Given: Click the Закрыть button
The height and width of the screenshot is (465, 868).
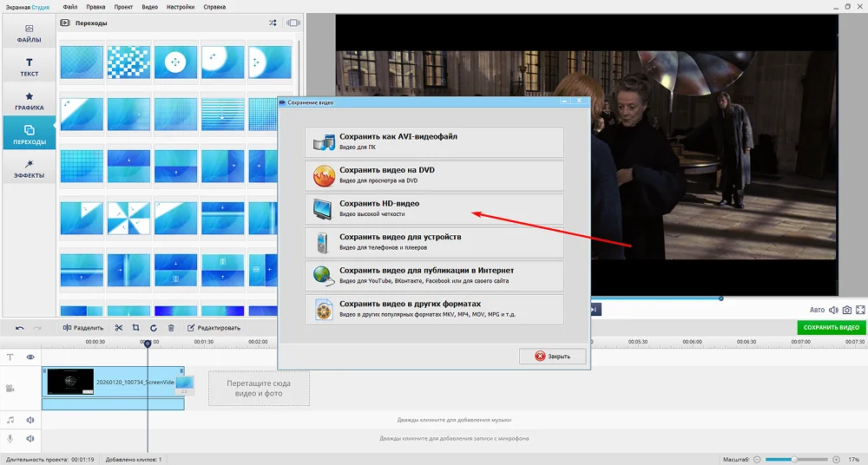Looking at the screenshot, I should coord(552,356).
